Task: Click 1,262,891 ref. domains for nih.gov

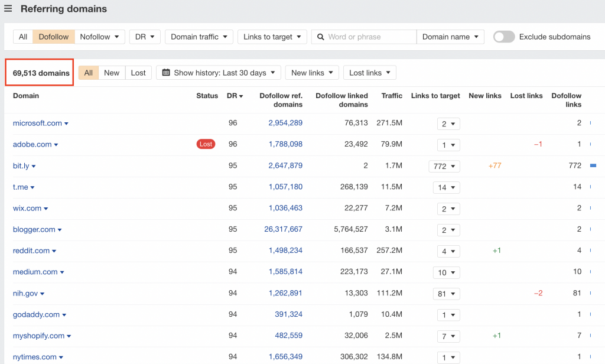Action: coord(285,293)
